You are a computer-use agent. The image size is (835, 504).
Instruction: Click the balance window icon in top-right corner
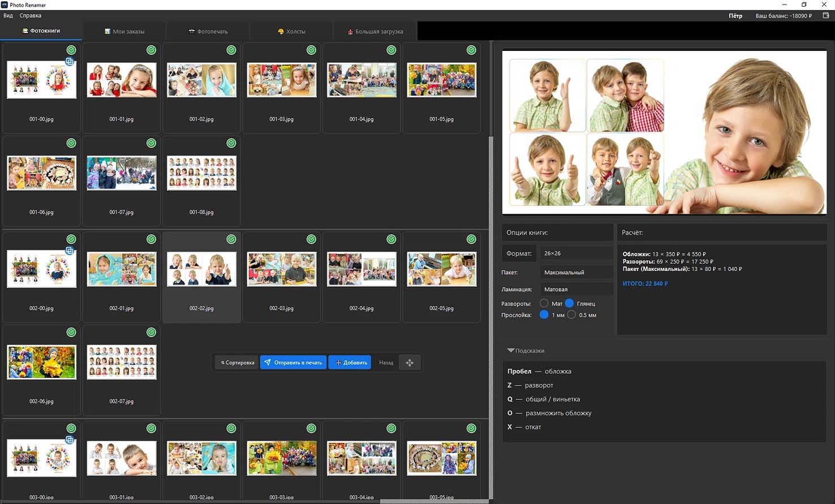(x=825, y=16)
